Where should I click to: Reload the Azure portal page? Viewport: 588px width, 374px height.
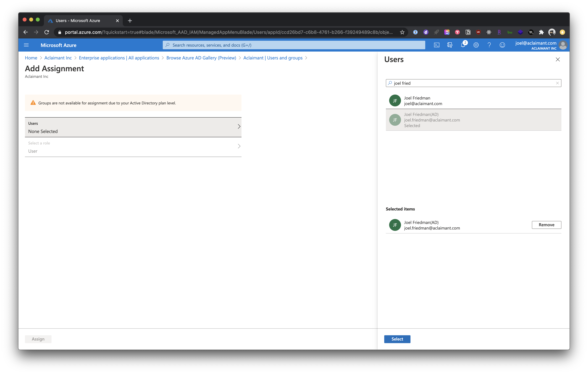(47, 32)
